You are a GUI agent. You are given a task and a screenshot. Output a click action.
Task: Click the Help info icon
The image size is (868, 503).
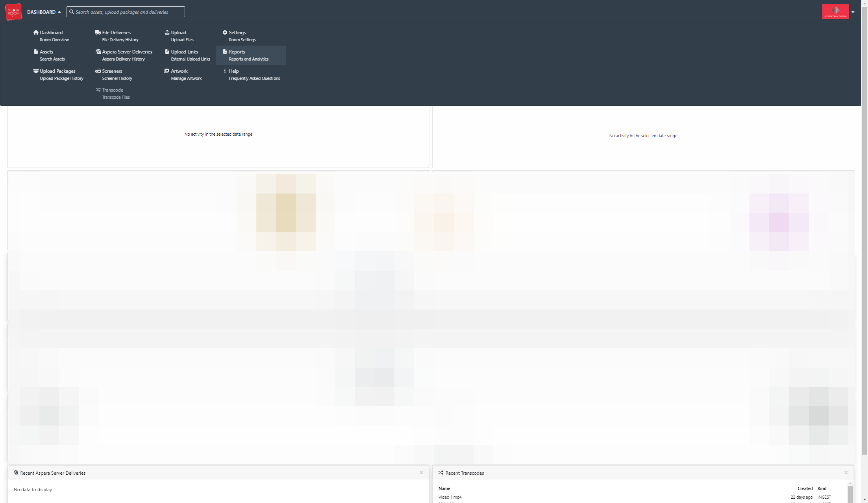(x=225, y=71)
